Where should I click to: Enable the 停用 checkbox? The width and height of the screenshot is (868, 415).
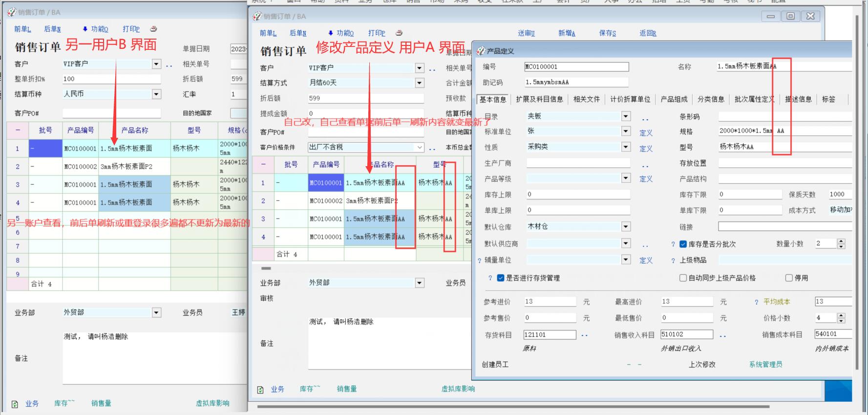click(x=789, y=278)
